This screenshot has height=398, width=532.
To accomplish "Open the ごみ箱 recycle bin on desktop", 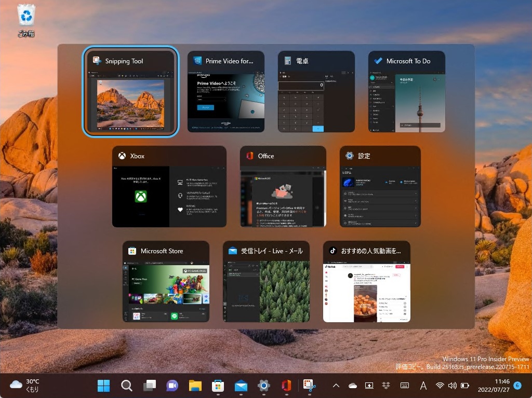I will [26, 20].
